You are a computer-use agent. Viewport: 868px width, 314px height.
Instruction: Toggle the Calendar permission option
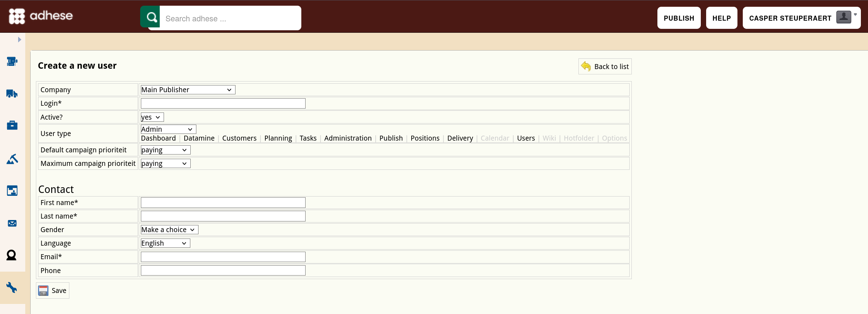494,138
